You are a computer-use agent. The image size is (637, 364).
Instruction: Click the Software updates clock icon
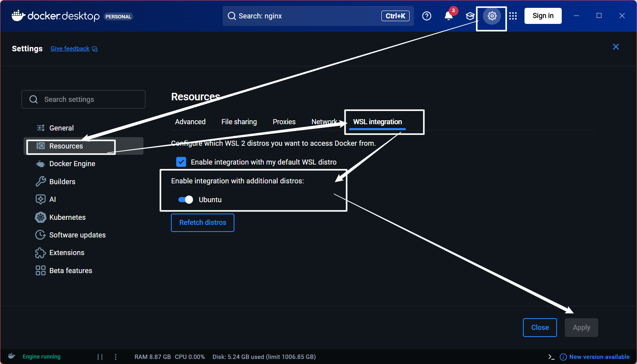(40, 235)
